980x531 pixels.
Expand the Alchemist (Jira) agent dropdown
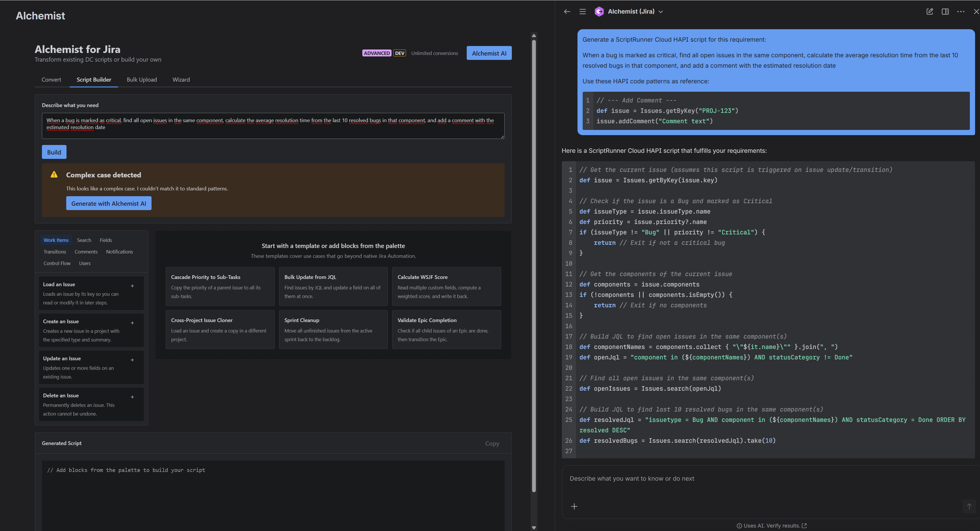[x=661, y=12]
